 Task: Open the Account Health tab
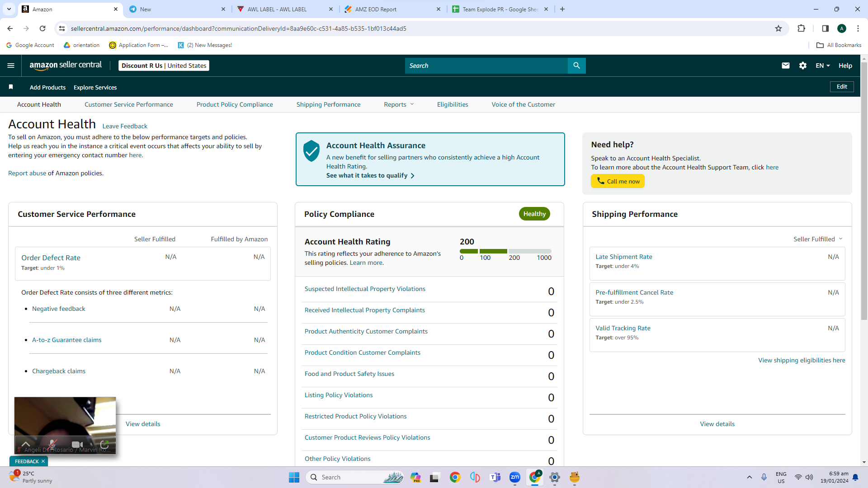tap(39, 104)
